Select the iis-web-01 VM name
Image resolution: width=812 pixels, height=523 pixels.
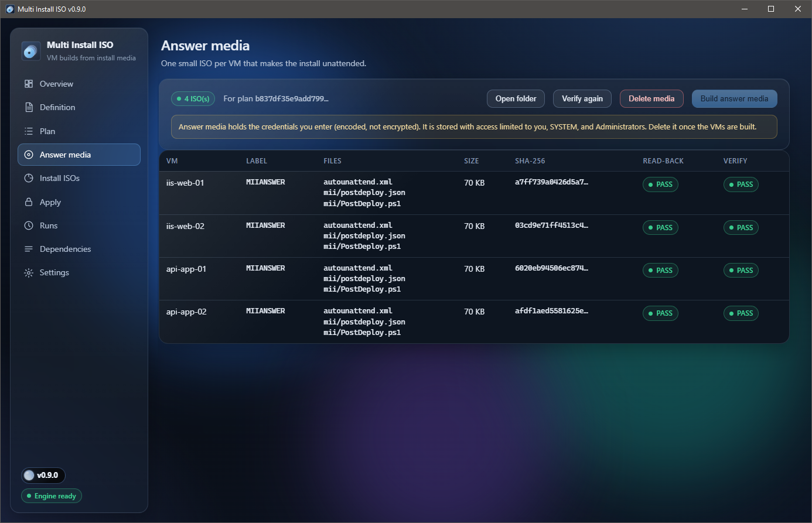point(185,183)
